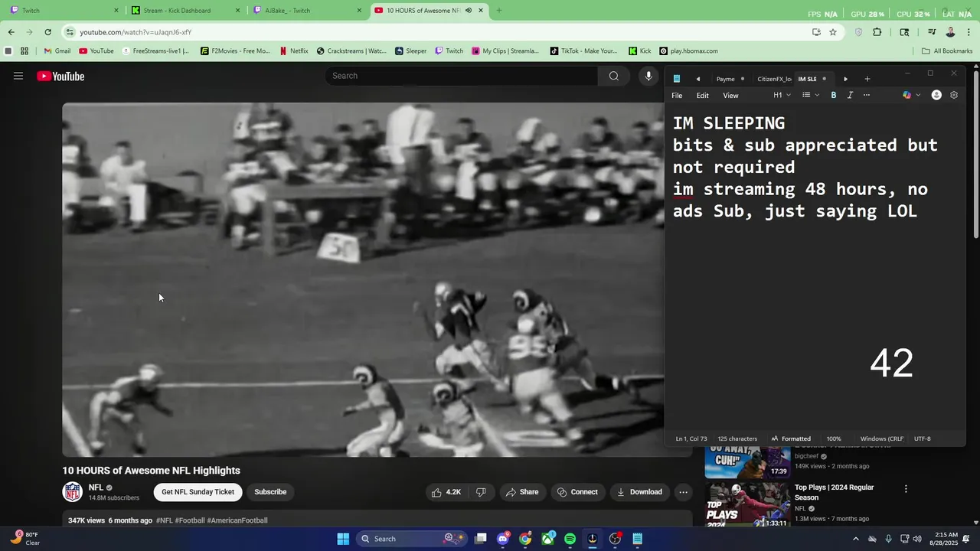
Task: Open Notepad File menu
Action: [677, 96]
